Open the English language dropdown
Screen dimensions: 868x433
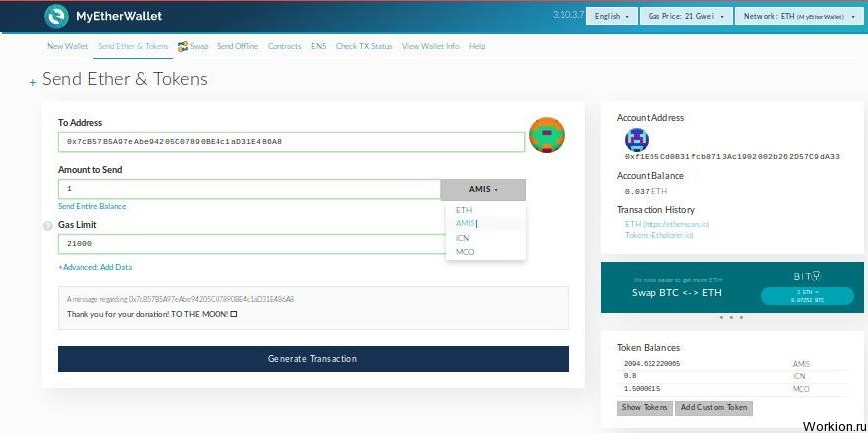click(612, 16)
